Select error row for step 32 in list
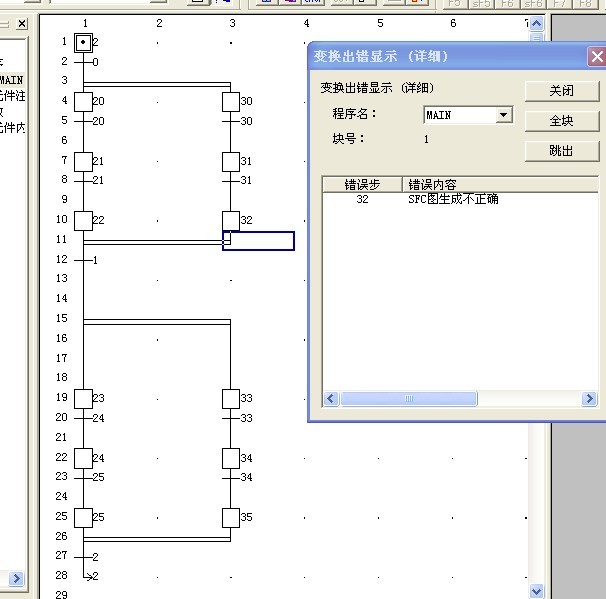The width and height of the screenshot is (606, 599). point(420,199)
